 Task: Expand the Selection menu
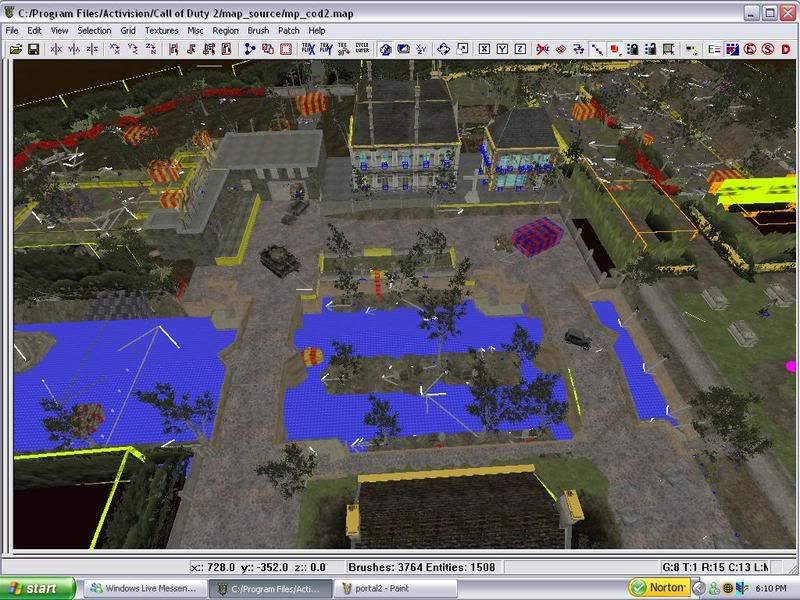click(x=95, y=31)
